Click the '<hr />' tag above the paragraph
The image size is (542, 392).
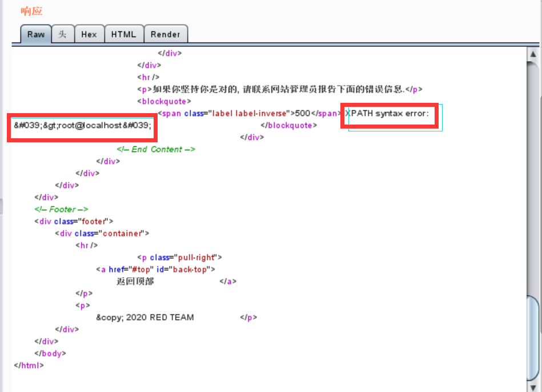[x=148, y=77]
